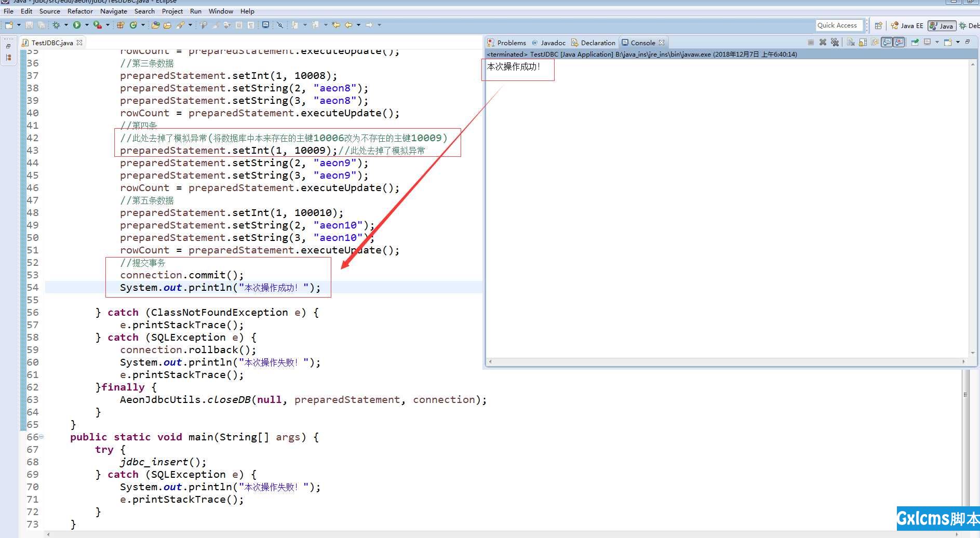980x538 pixels.
Task: Open the Source menu
Action: point(49,11)
